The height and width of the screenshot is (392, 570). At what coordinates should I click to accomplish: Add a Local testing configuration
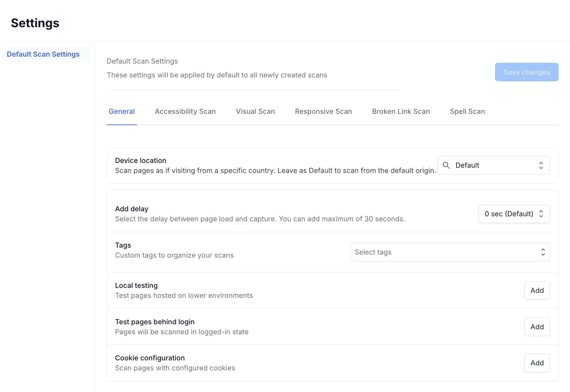[x=537, y=290]
